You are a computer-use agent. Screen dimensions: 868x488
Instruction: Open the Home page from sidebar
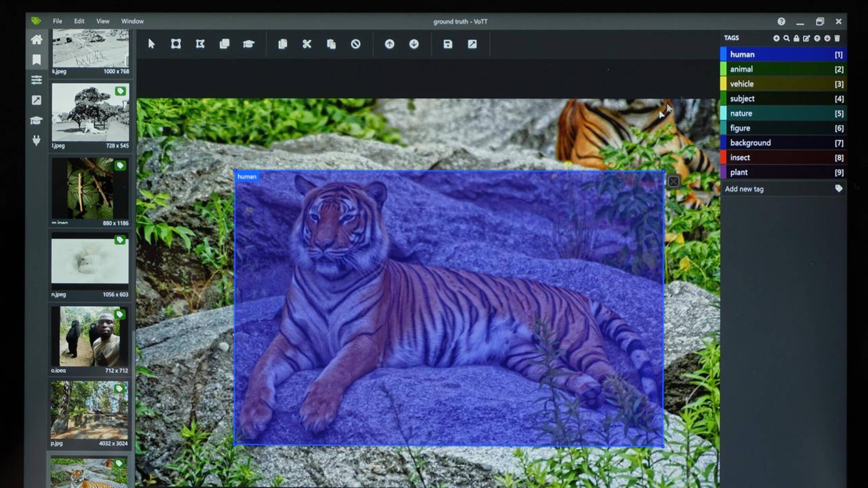click(x=36, y=40)
